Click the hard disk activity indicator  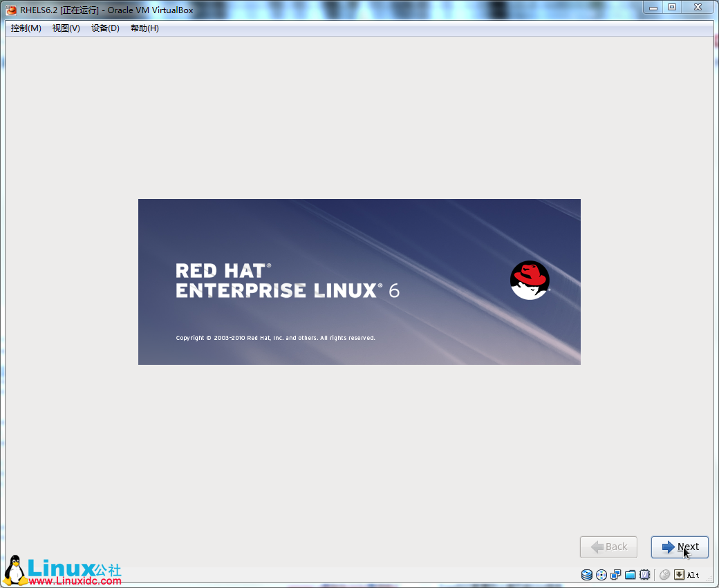(586, 575)
